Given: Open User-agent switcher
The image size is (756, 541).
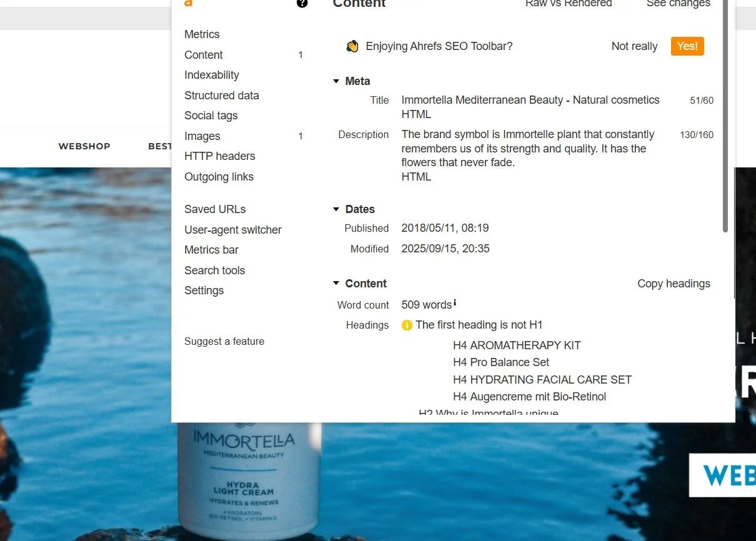Looking at the screenshot, I should (233, 230).
